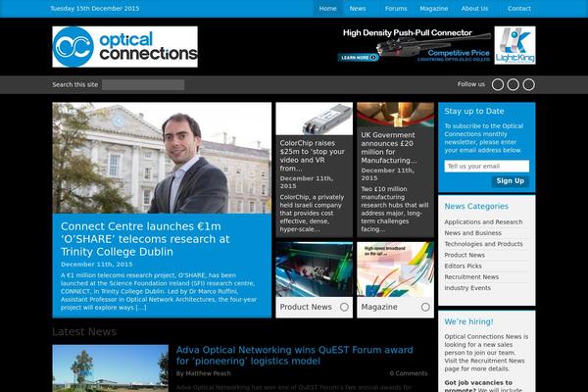Open the ColorChip raises $25m article title
The height and width of the screenshot is (392, 588).
(x=312, y=156)
